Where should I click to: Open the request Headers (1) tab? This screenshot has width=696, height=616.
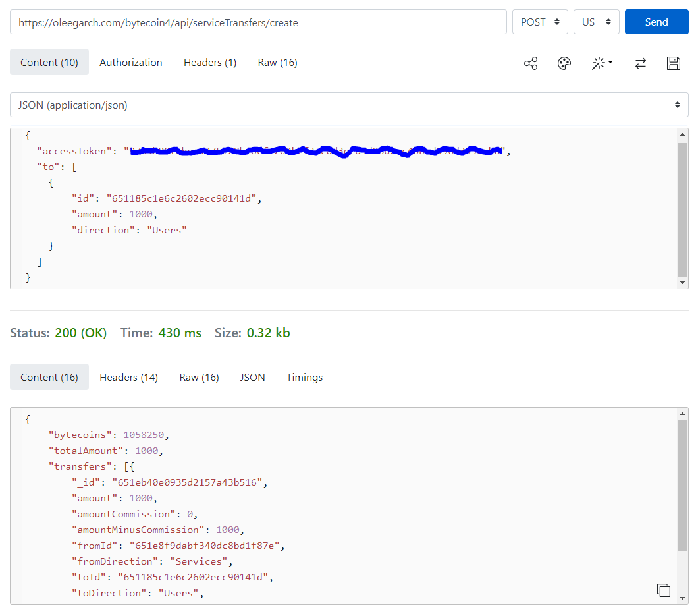point(210,63)
